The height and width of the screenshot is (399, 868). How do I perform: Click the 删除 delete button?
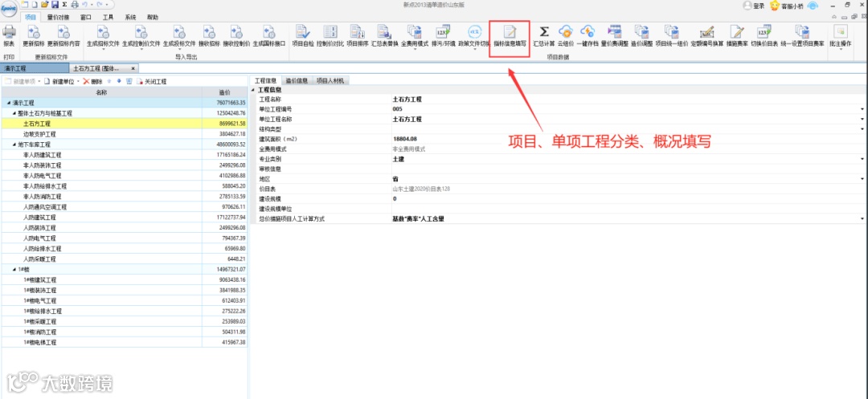(x=93, y=81)
